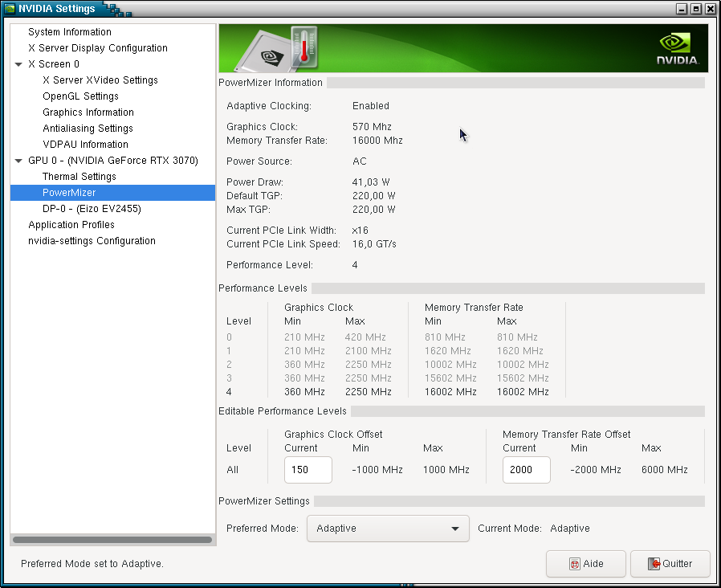This screenshot has height=588, width=721.
Task: Focus the Graphics Clock Offset field
Action: pos(308,470)
